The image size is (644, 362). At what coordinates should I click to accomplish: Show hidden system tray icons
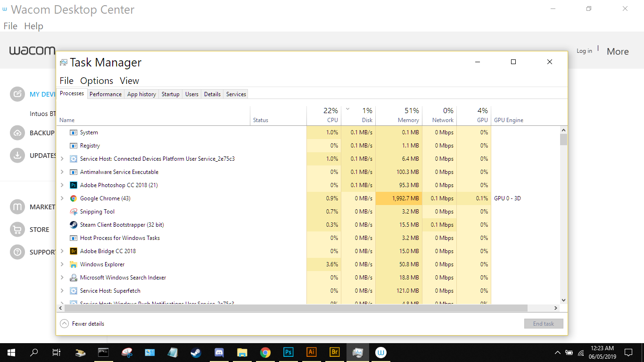[558, 352]
